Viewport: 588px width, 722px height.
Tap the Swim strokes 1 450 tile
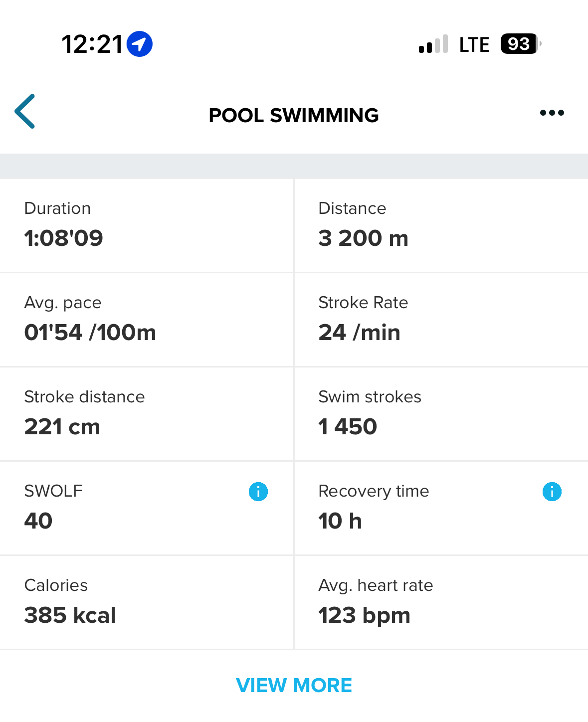click(441, 413)
